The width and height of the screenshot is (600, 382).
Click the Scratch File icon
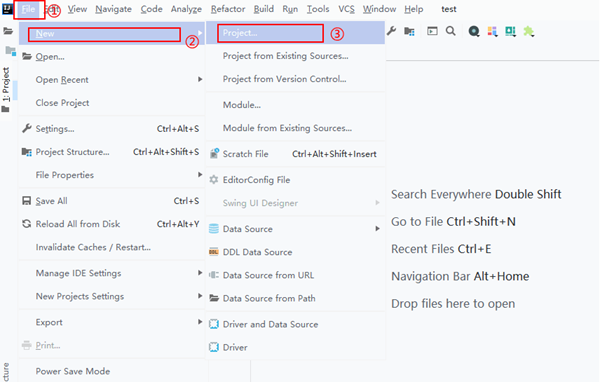coord(214,154)
